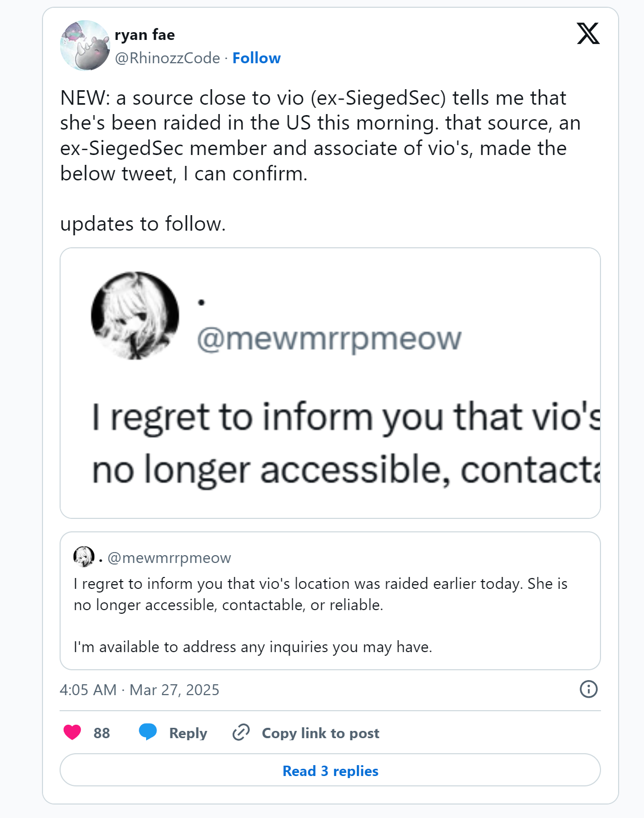Click the small avatar in quoted tweet
The image size is (644, 818).
83,557
